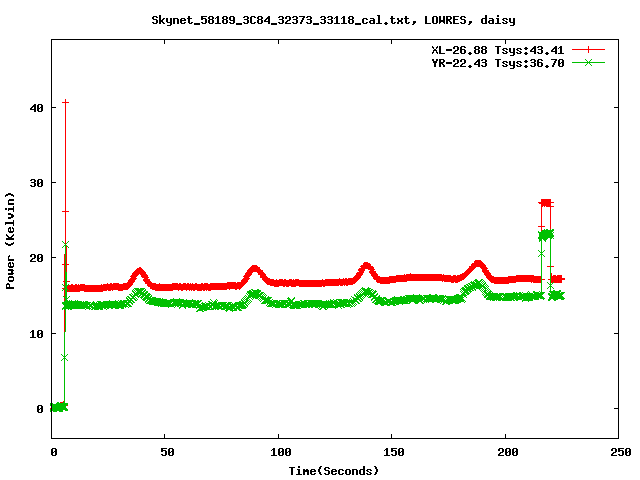Click the x-axis tick label 100
640x480 pixels.
(x=281, y=452)
